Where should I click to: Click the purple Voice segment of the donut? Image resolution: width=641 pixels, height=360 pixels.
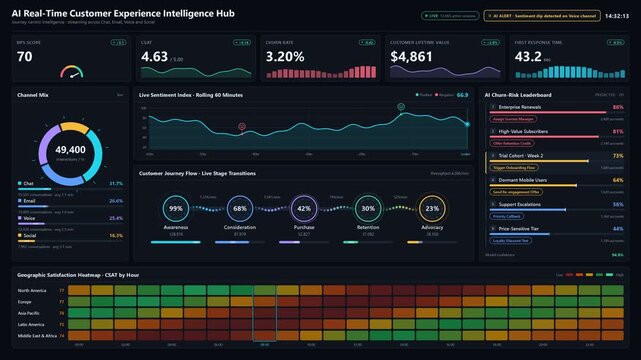(45, 145)
